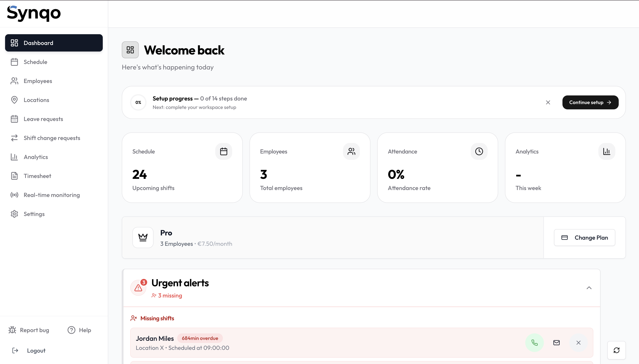
Task: Open Leave requests from sidebar
Action: (x=43, y=119)
